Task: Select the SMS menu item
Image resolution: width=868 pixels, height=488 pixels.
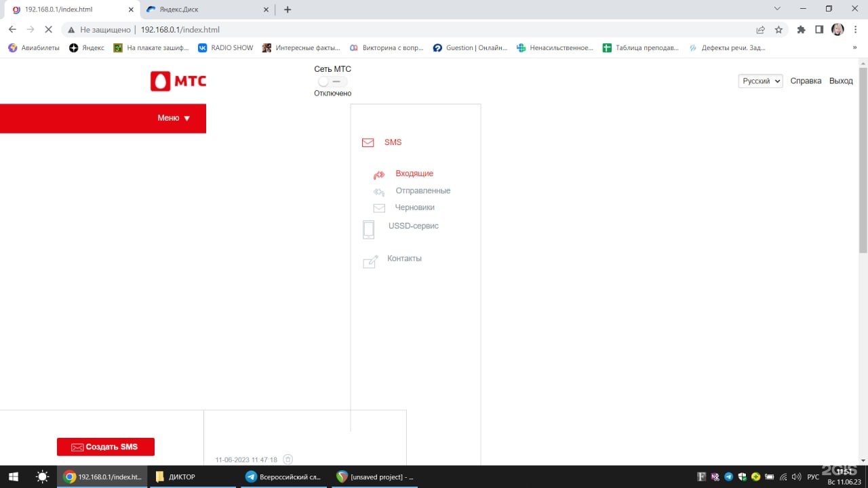Action: click(x=393, y=142)
